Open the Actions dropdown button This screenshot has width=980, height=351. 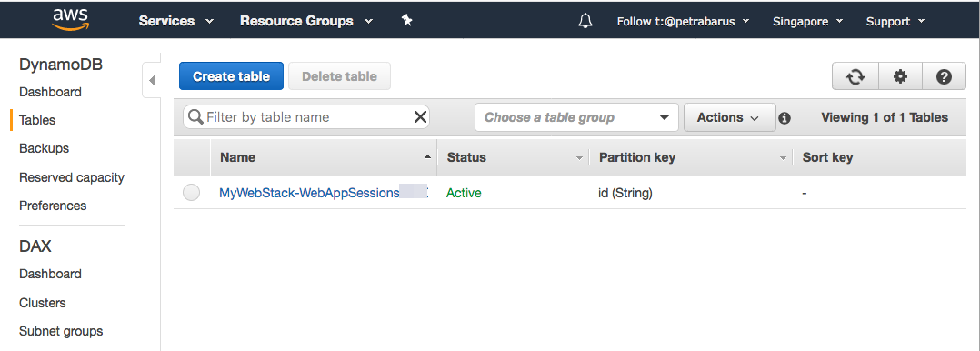729,117
